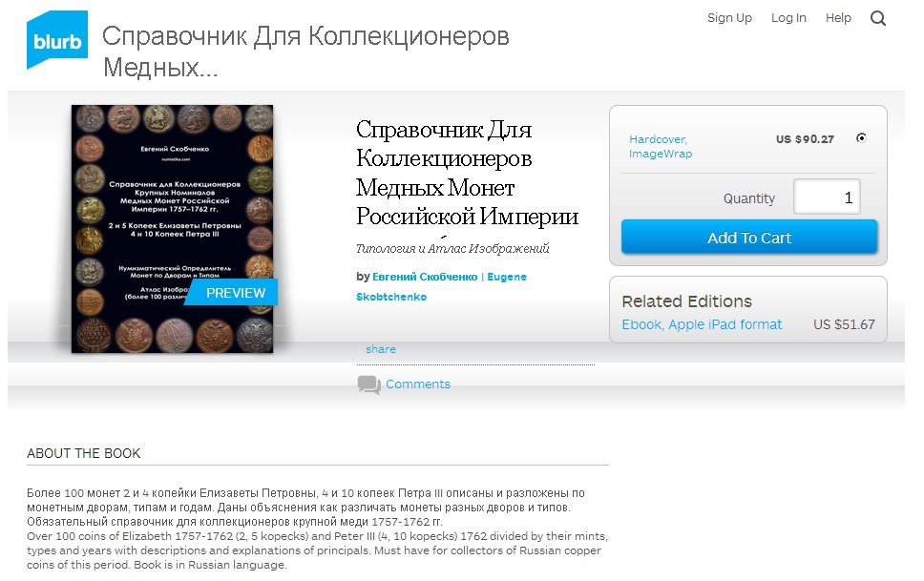Open search with the magnifier icon
924x581 pixels.
click(878, 18)
